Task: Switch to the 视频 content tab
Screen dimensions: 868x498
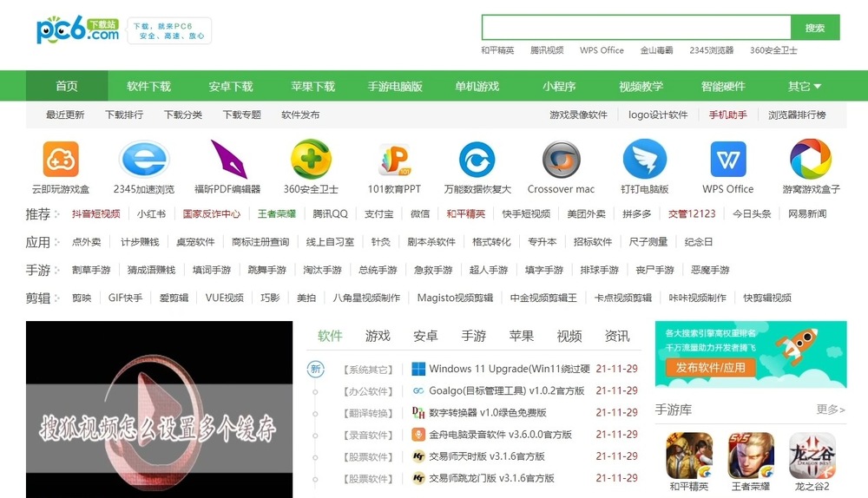Action: [x=569, y=336]
